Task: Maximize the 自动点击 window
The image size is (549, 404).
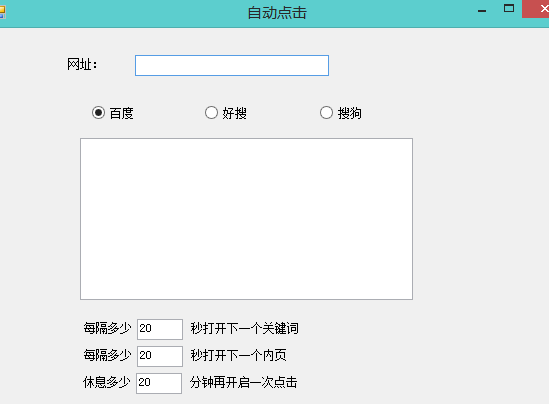Action: pos(509,9)
